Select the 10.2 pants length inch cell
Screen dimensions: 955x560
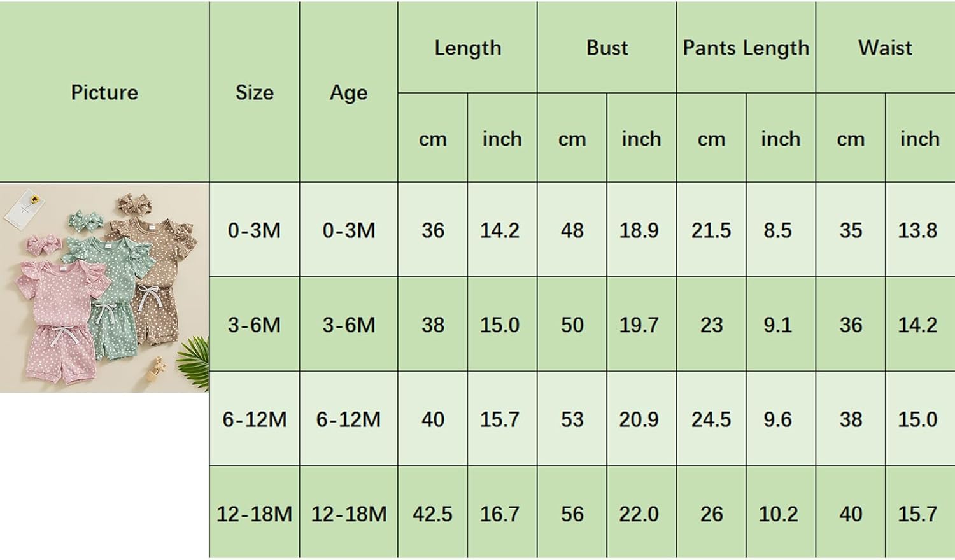tap(778, 514)
